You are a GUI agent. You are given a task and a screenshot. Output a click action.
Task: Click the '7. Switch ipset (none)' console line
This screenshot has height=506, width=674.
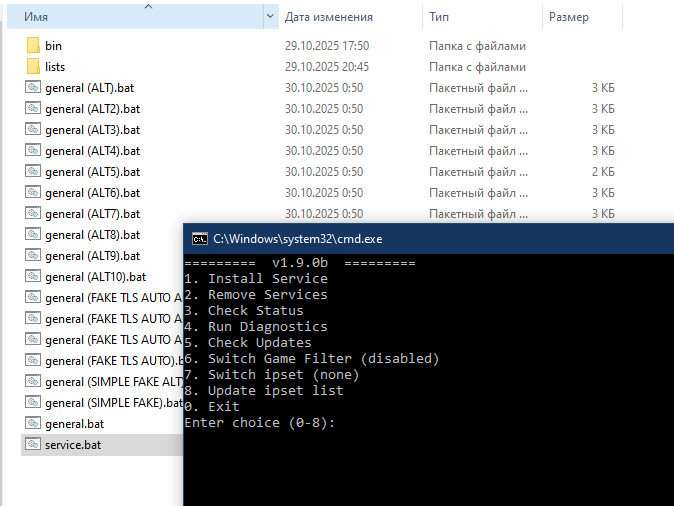tap(272, 374)
